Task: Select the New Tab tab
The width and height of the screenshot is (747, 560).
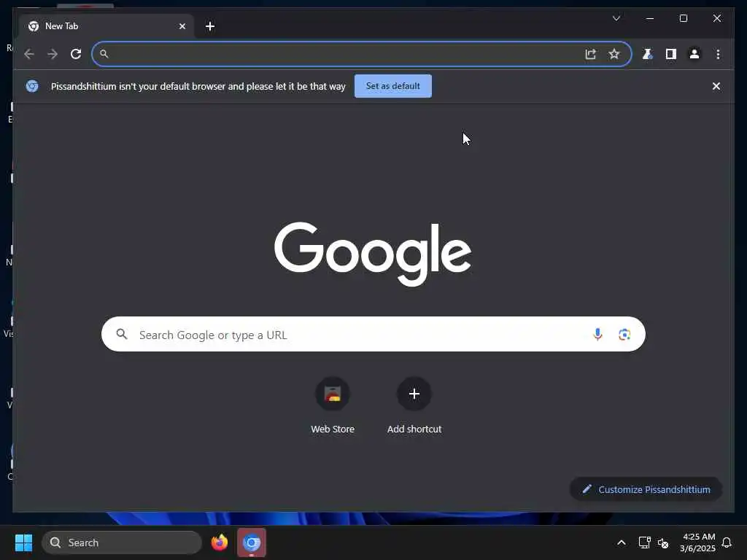Action: pyautogui.click(x=106, y=26)
